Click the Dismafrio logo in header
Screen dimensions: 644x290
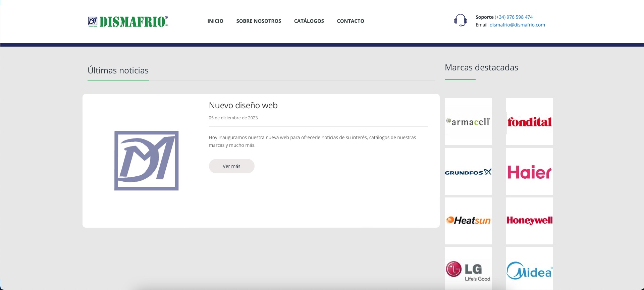128,21
